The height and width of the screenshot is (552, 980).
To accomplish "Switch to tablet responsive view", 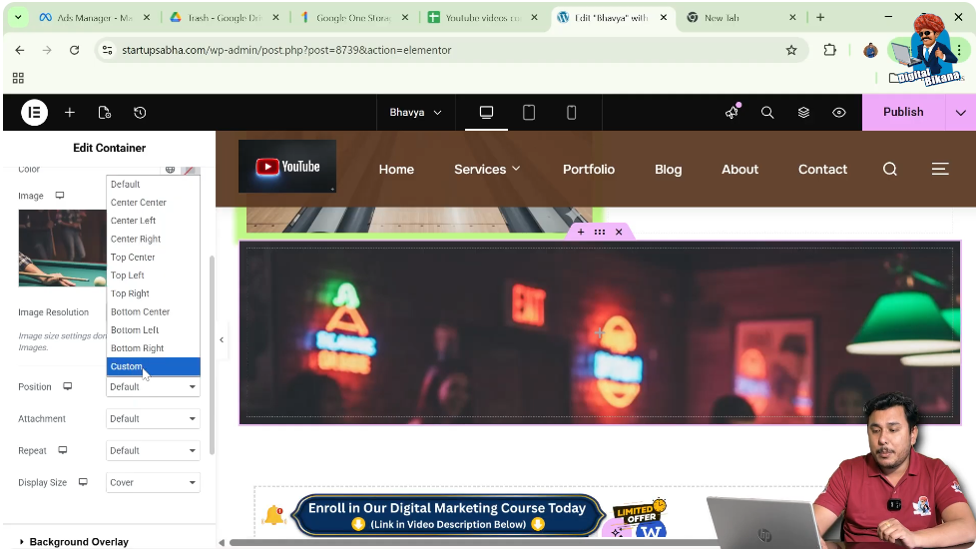I will pos(529,113).
